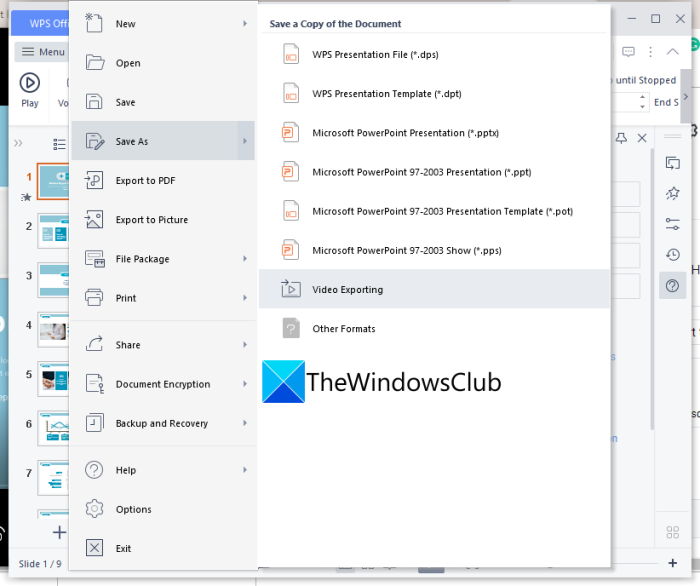700x586 pixels.
Task: Select slide 4 thumbnail
Action: (53, 330)
